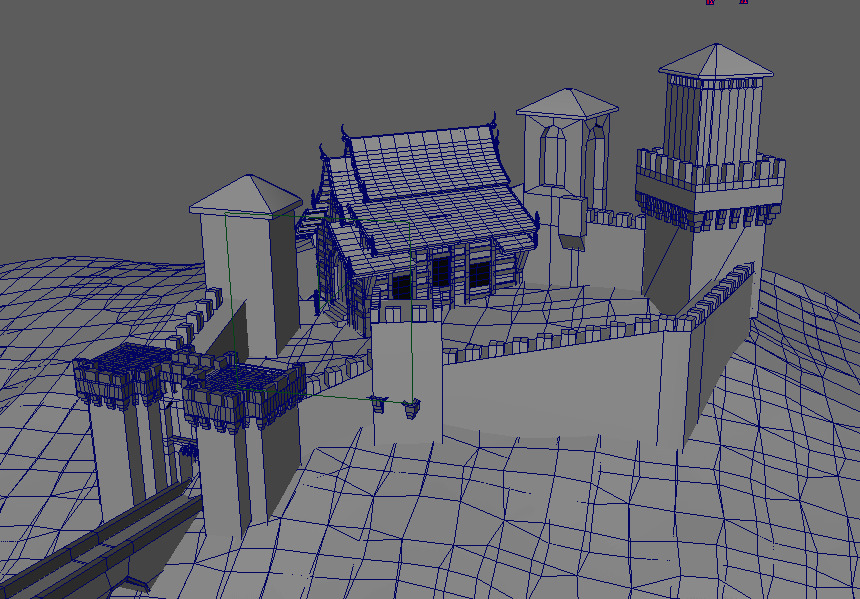Click the small box hanging on the middle tower

pos(572,218)
